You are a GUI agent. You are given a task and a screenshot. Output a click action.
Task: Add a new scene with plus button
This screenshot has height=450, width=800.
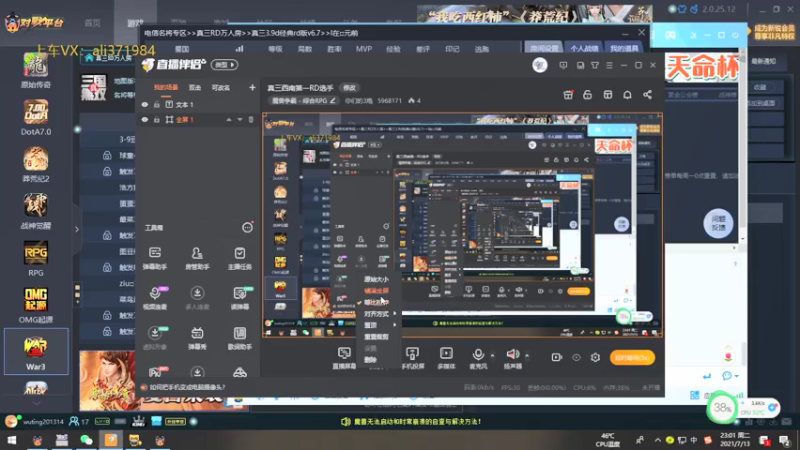pyautogui.click(x=252, y=88)
